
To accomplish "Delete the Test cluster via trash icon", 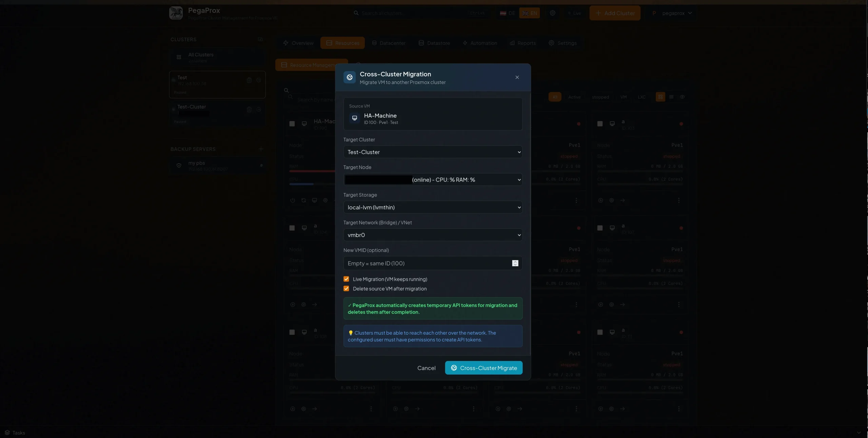I will 249,80.
